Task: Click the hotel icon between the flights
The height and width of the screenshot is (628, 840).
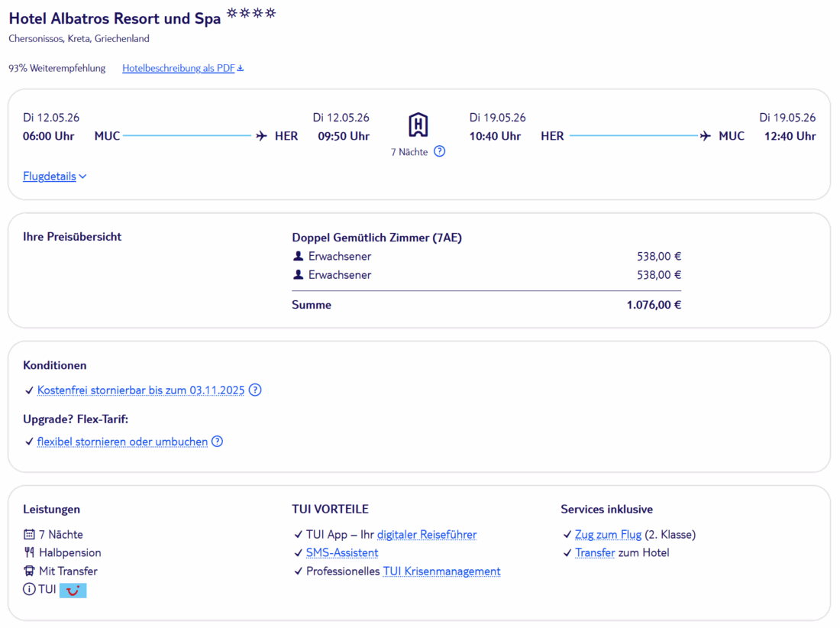Action: [418, 125]
